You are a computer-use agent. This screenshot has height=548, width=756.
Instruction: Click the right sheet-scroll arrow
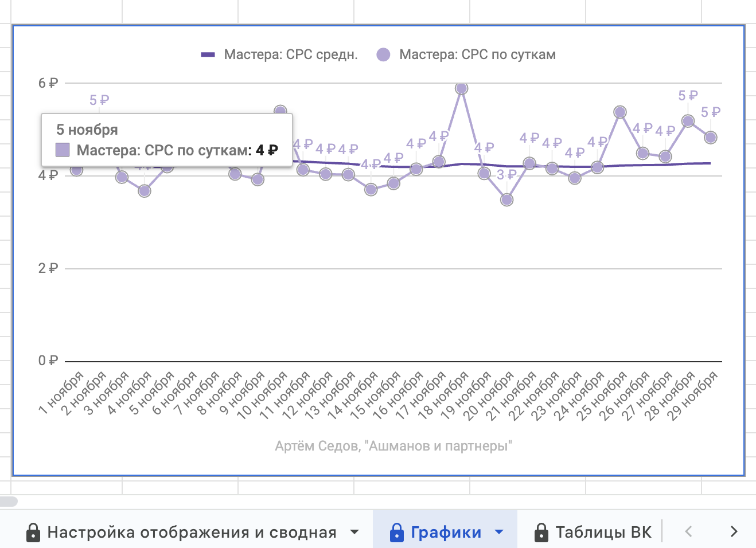coord(734,531)
